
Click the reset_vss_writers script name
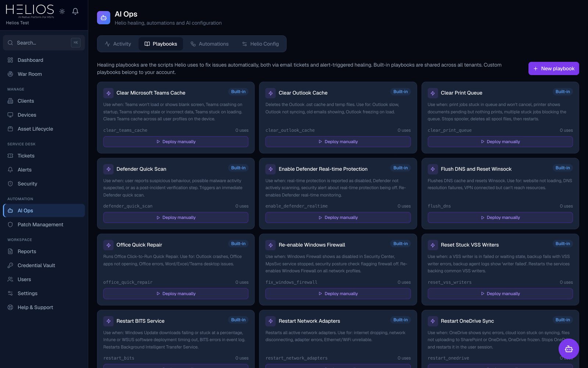(449, 282)
